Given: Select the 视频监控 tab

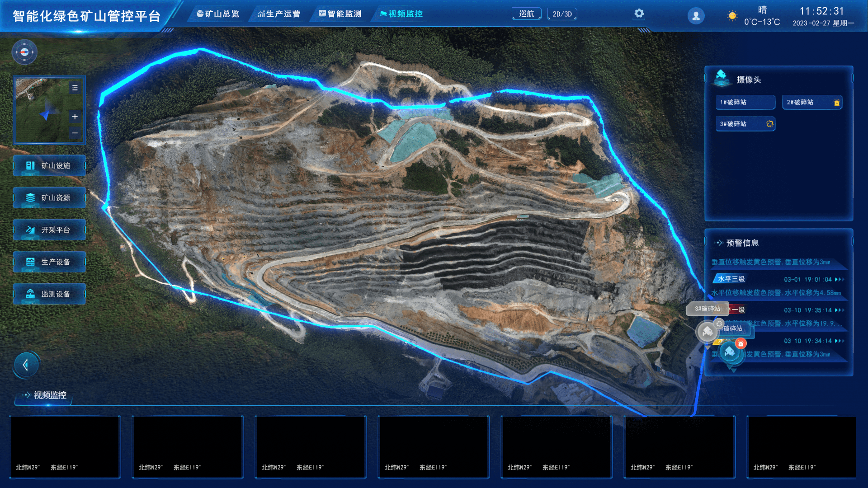Looking at the screenshot, I should coord(401,14).
